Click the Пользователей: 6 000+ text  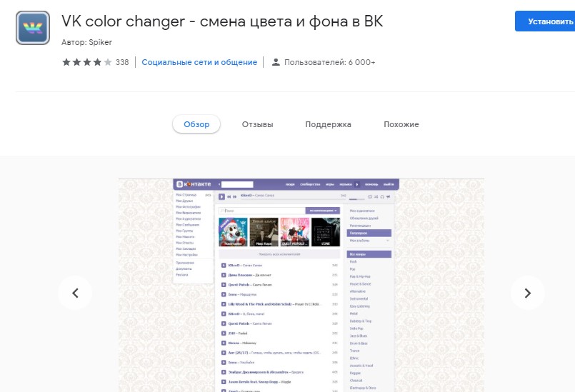pos(330,62)
